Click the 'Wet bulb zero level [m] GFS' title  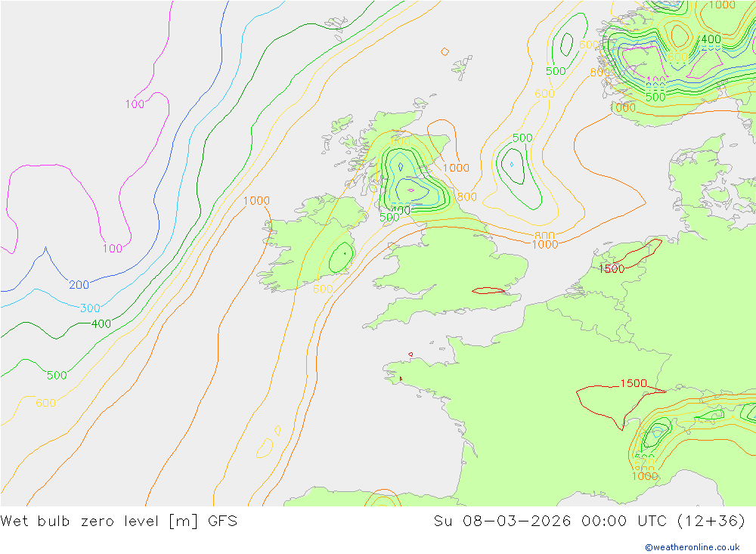[x=119, y=522]
